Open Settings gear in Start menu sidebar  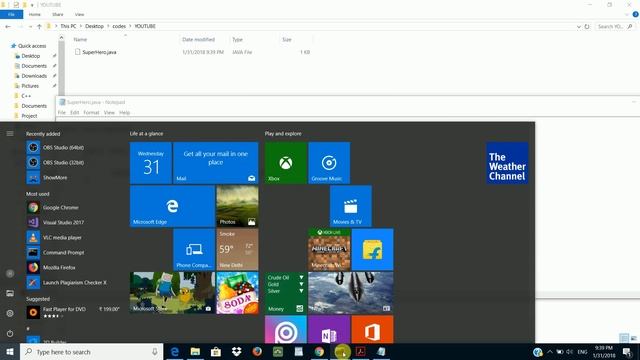pyautogui.click(x=10, y=313)
